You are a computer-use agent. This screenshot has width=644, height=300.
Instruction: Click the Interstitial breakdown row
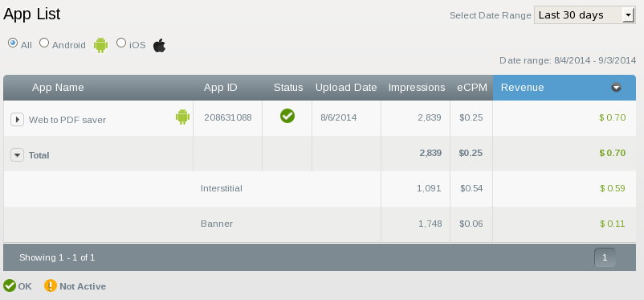[320, 188]
